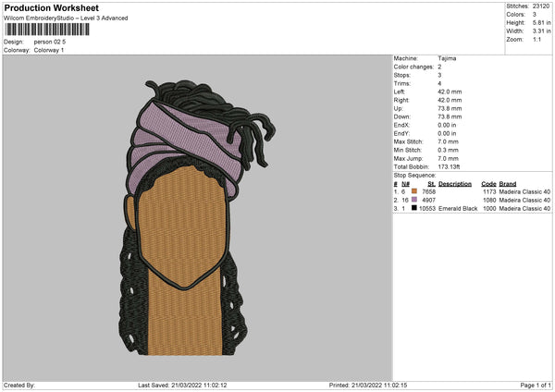Click the 'EndY:' label
The image size is (555, 392).
pos(401,133)
